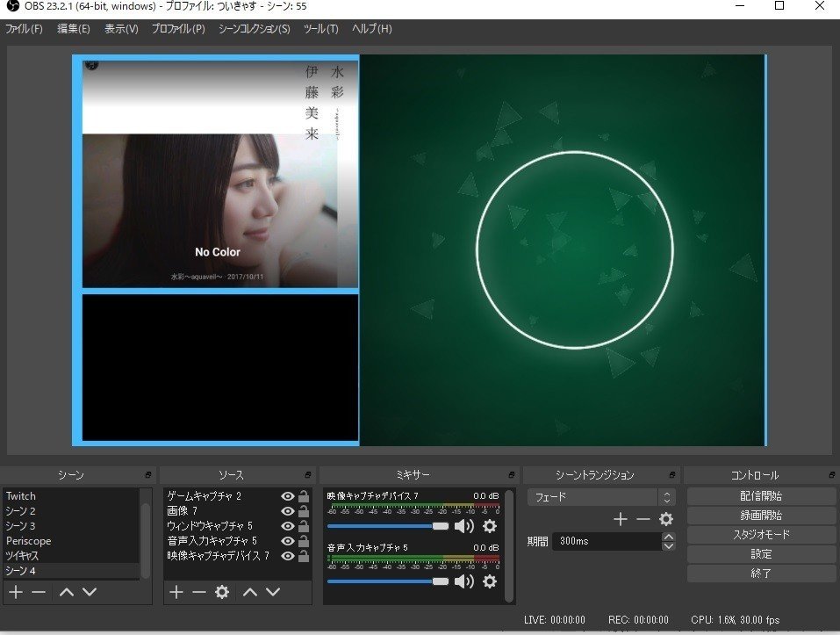Decrease transition duration with down arrow
The image size is (840, 635).
[668, 546]
